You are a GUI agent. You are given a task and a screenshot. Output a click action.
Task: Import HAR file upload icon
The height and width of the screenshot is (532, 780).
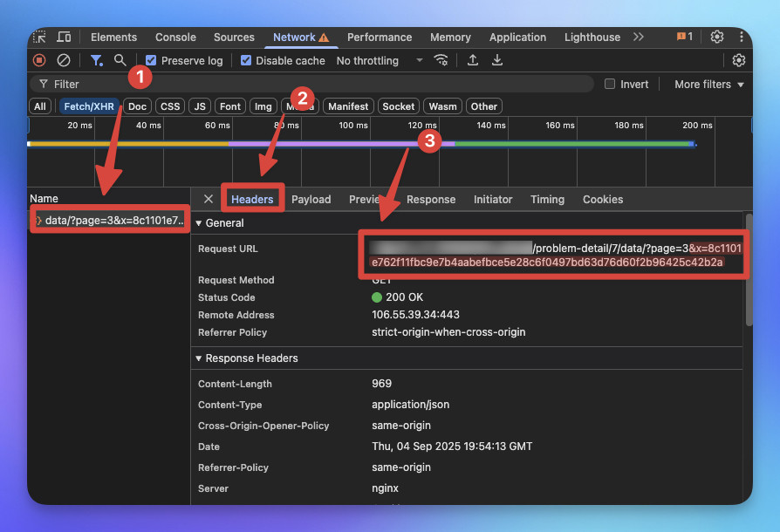pos(473,61)
